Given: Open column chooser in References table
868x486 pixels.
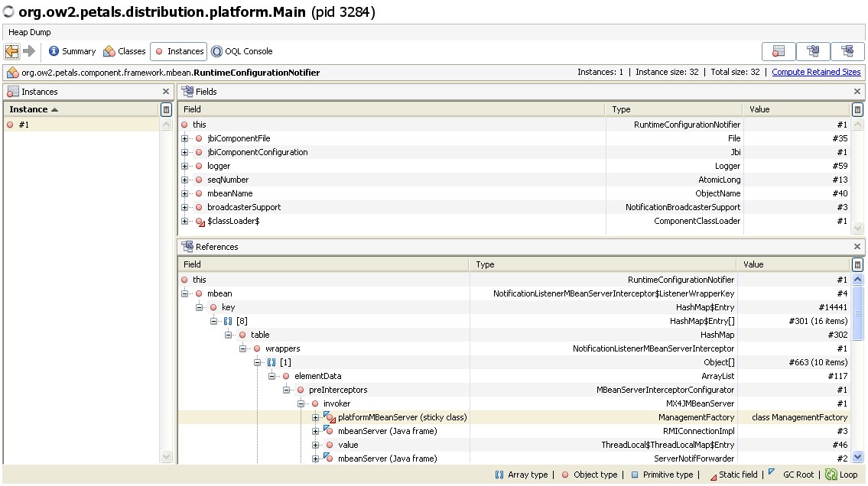Looking at the screenshot, I should (857, 265).
